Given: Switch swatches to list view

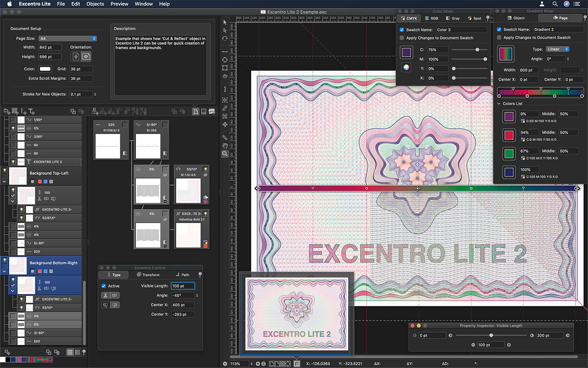Looking at the screenshot, I should [77, 352].
